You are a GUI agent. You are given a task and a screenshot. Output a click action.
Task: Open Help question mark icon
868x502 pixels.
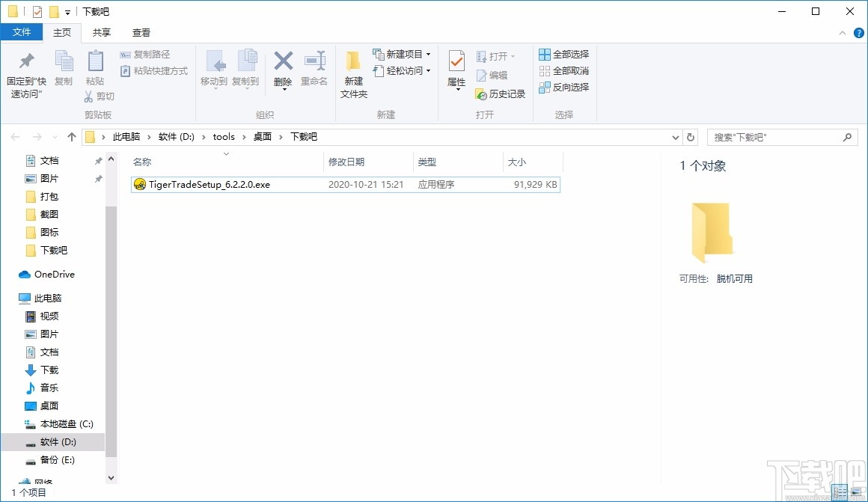858,33
